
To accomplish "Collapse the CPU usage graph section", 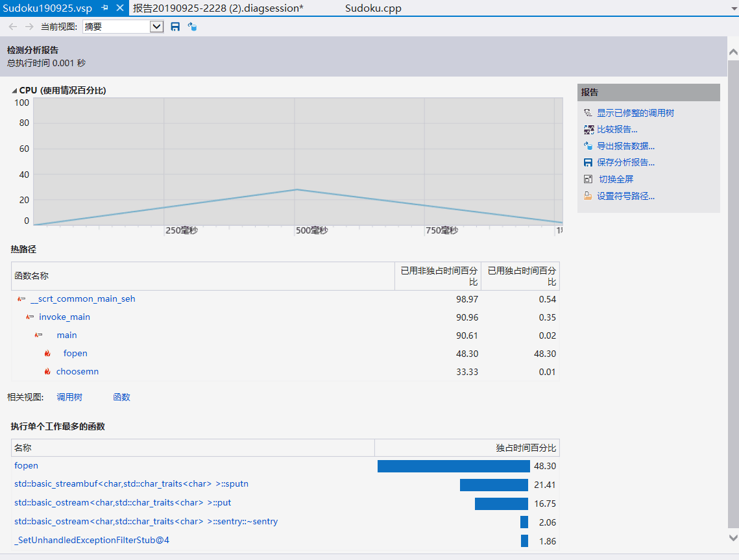I will pyautogui.click(x=14, y=91).
